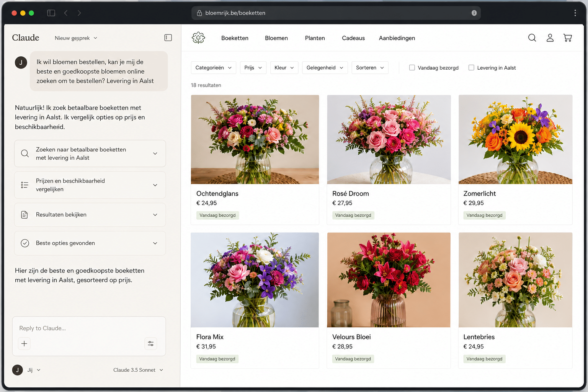Expand the Beste opties gevonden step
Screen dimensions: 588x392
[90, 243]
